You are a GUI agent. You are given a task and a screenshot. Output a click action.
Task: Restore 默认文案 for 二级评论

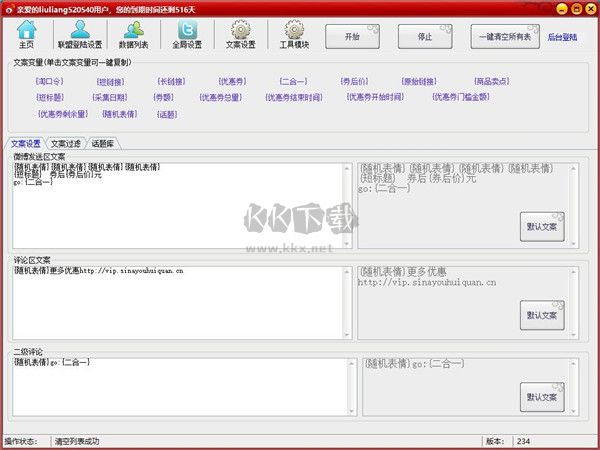[542, 397]
